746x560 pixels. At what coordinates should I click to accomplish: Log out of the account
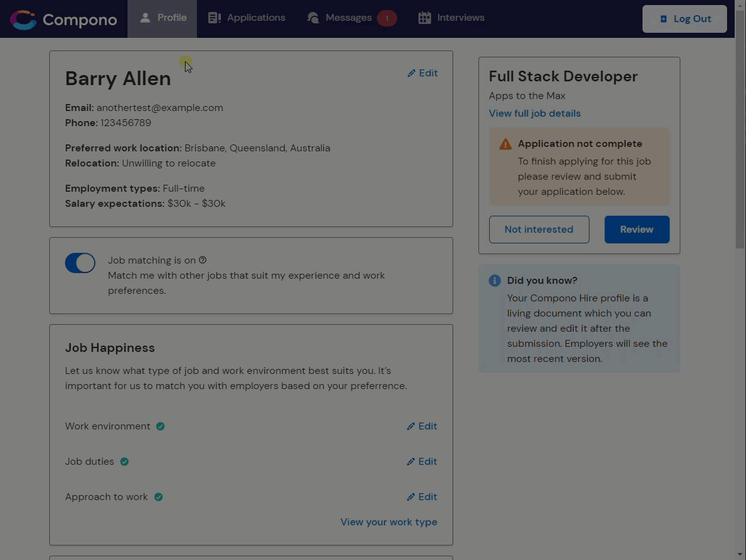pos(685,19)
